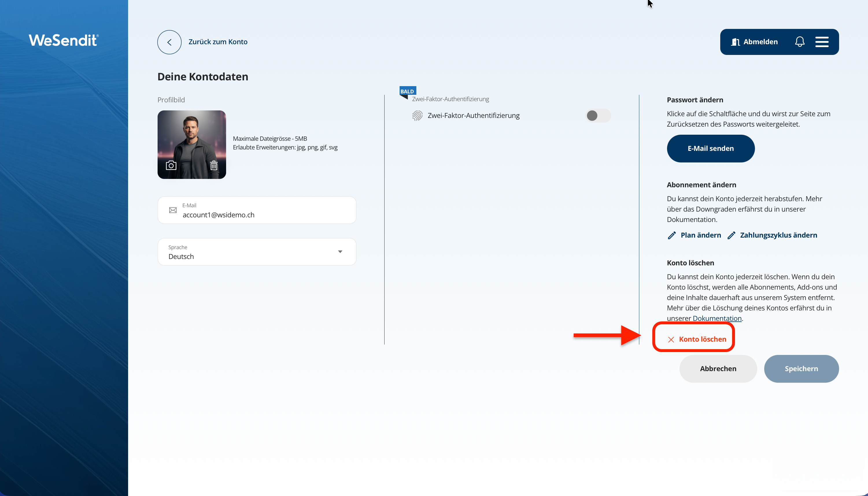The width and height of the screenshot is (868, 496).
Task: Click the envelope icon in E-Mail field
Action: point(173,210)
